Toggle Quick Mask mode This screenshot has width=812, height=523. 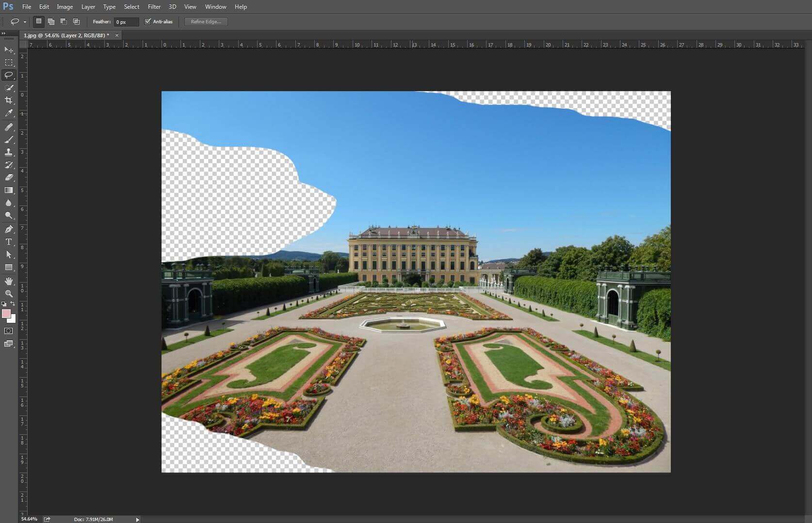(9, 331)
